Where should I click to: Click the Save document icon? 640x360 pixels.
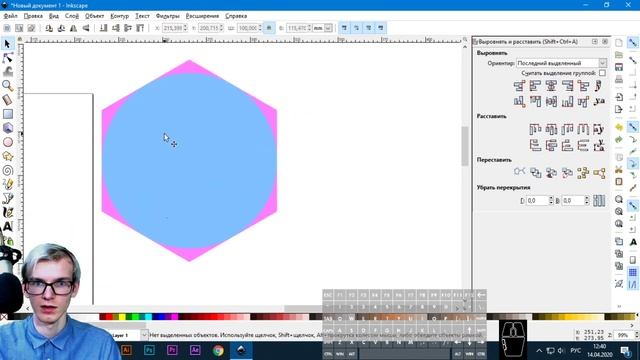[619, 67]
